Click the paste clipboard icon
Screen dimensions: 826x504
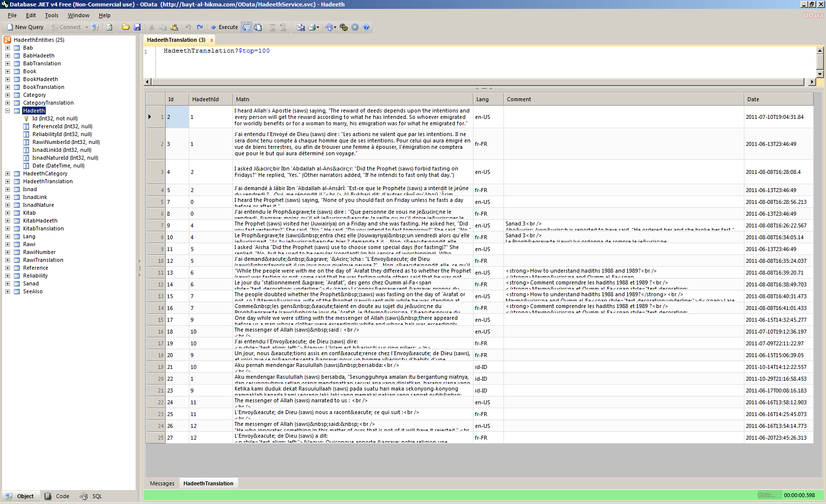174,28
